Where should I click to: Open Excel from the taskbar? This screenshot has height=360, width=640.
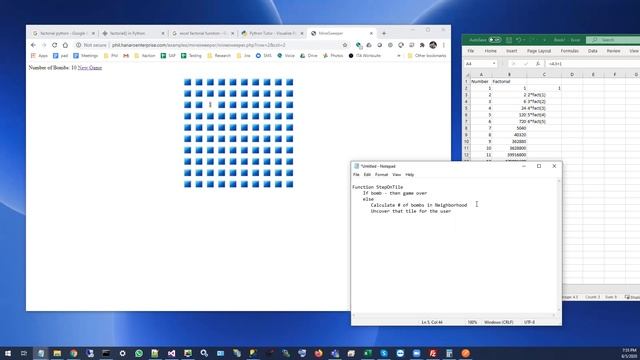tap(367, 353)
